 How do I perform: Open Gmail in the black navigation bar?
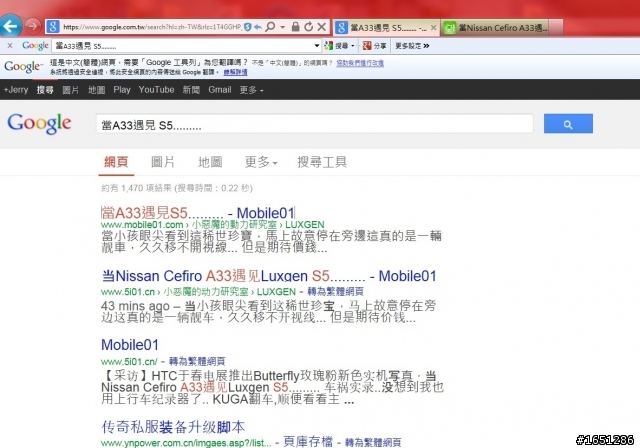pos(220,89)
